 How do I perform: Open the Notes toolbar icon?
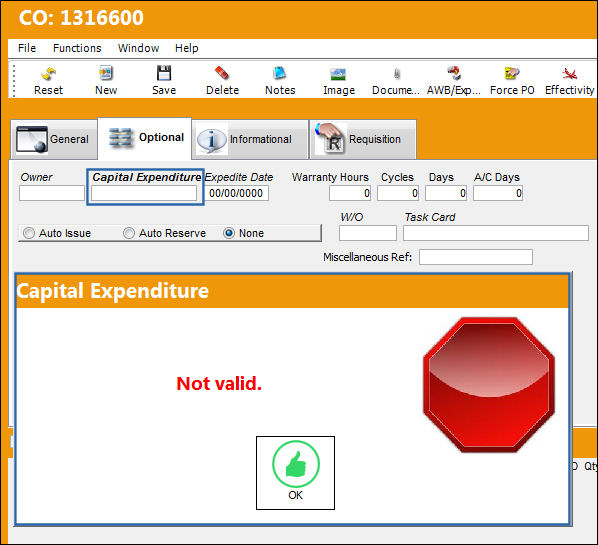coord(280,80)
